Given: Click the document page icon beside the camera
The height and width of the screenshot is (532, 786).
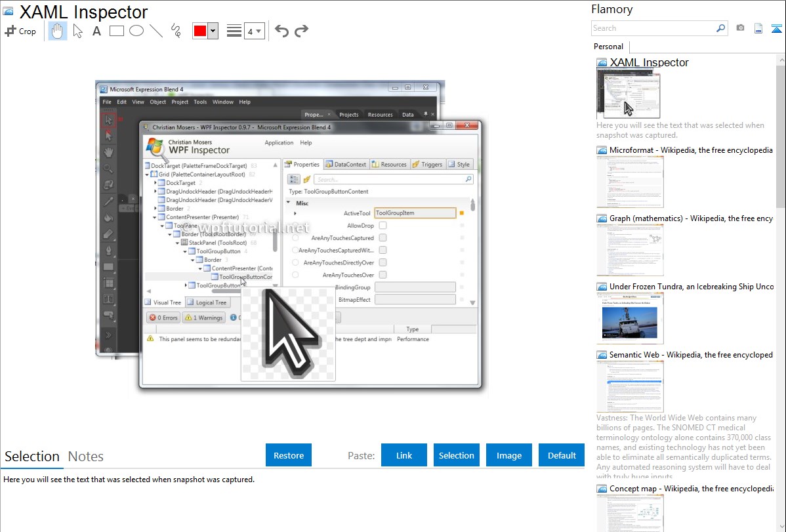Looking at the screenshot, I should (758, 28).
